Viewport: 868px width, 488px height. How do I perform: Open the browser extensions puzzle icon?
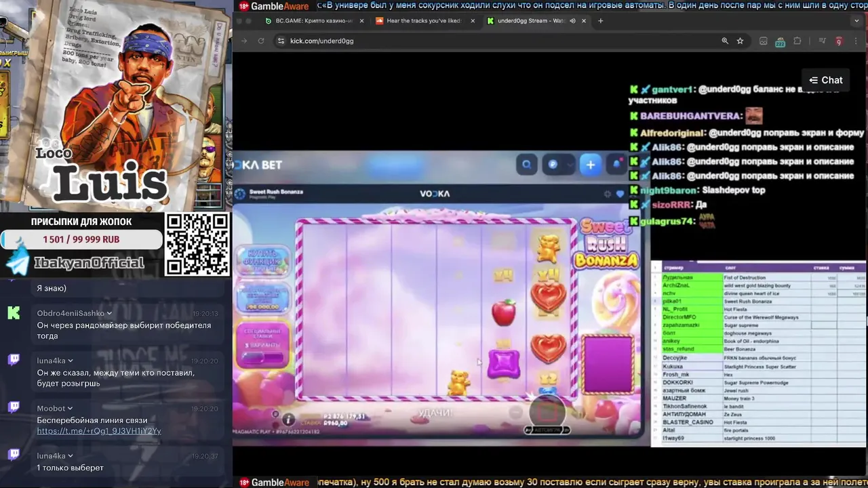797,41
